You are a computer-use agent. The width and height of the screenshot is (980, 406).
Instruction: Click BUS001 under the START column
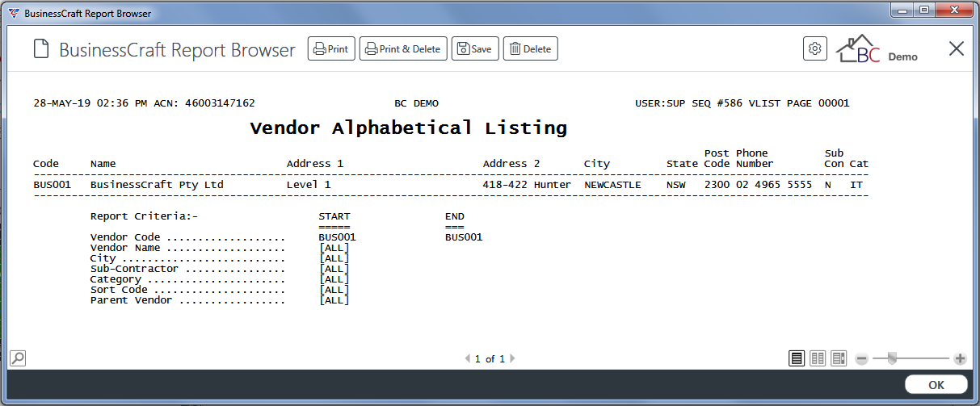pyautogui.click(x=338, y=237)
